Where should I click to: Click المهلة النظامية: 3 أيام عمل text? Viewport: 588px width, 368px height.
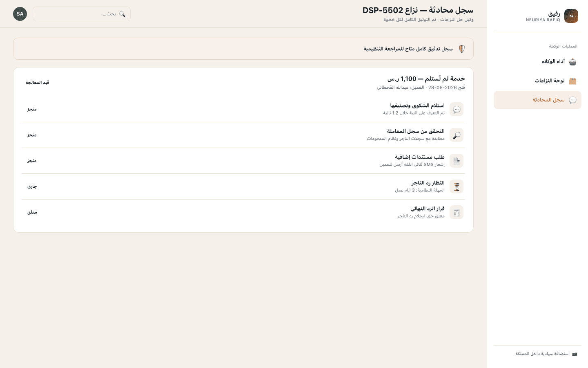(x=420, y=190)
